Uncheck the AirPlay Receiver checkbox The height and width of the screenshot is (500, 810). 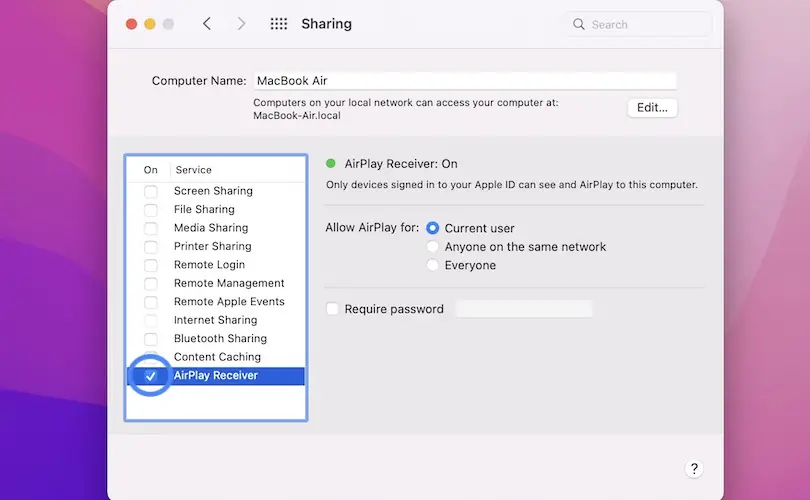[151, 376]
